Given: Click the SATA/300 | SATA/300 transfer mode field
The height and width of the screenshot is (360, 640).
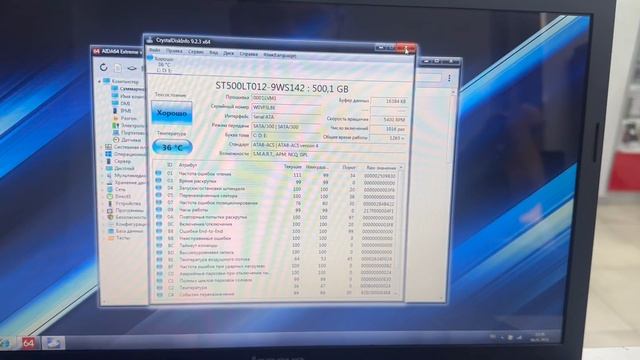Looking at the screenshot, I should (x=286, y=127).
